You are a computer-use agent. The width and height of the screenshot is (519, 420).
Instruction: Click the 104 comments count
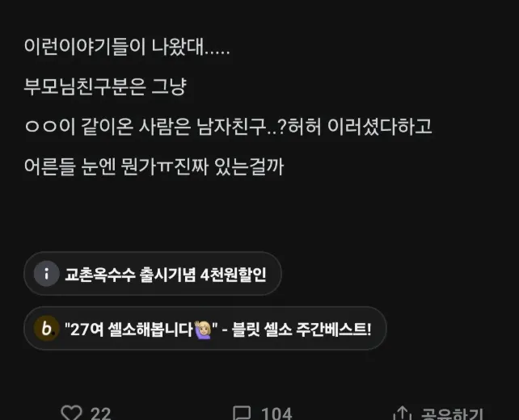click(x=276, y=414)
